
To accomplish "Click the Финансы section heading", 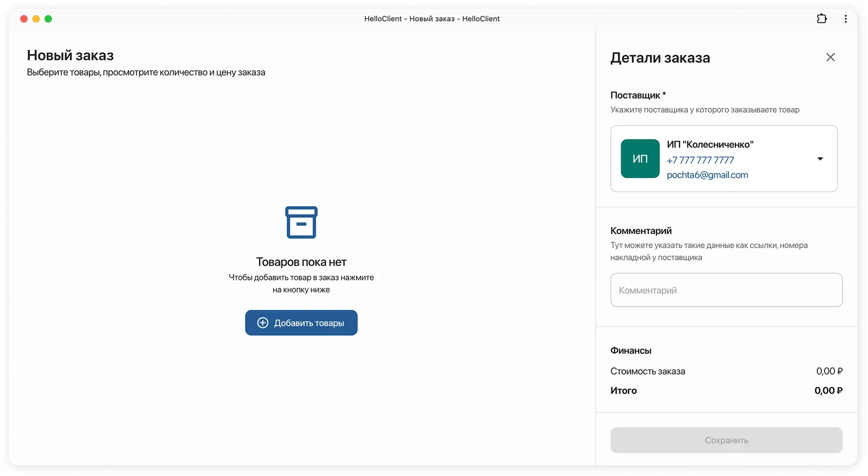I will click(x=630, y=350).
